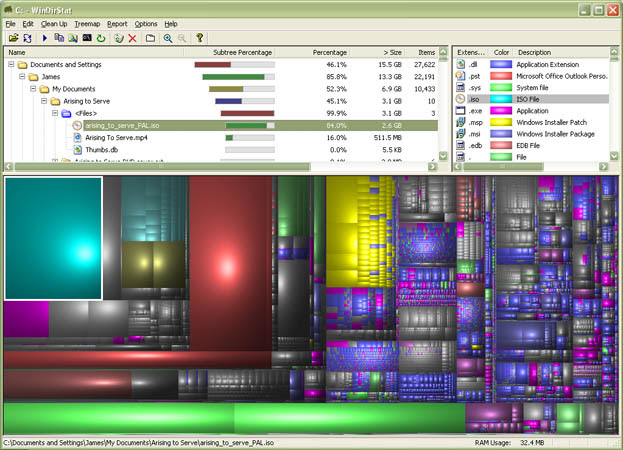Screen dimensions: 623x450
Task: Open the Report menu
Action: (x=117, y=24)
